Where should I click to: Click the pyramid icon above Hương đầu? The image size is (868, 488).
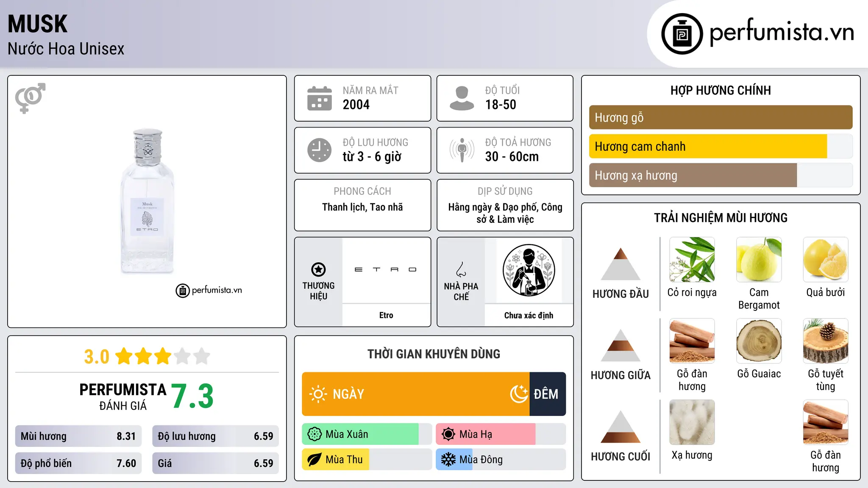click(x=620, y=264)
